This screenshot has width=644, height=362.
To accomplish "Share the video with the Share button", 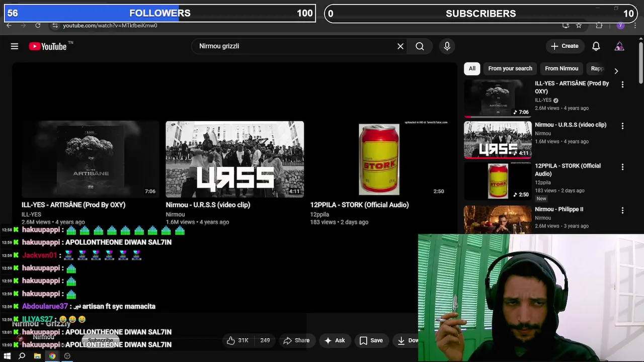I will tap(296, 340).
